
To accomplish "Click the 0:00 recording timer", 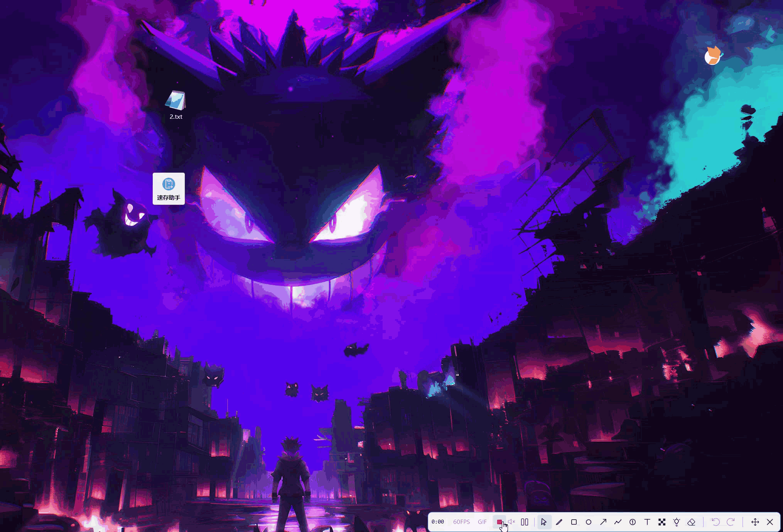I will [438, 522].
